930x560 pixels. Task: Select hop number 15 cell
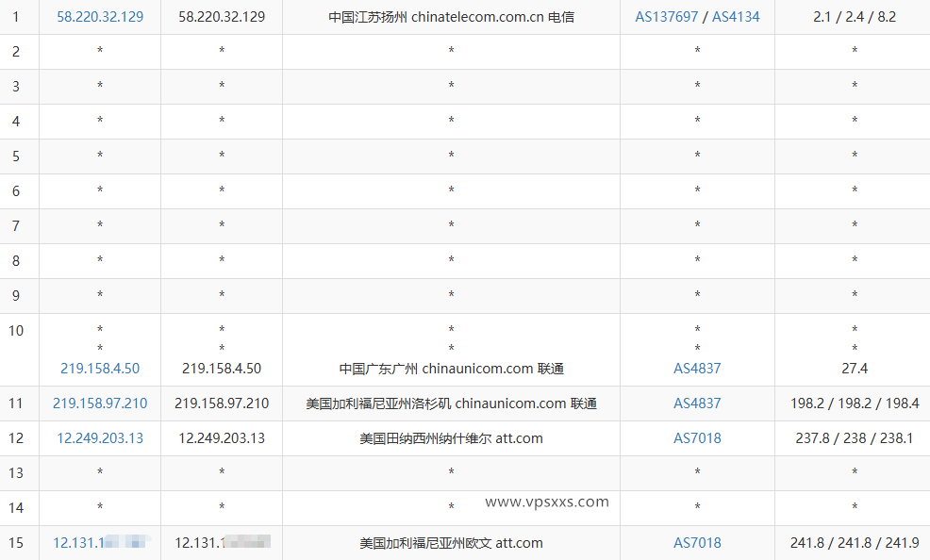coord(19,542)
